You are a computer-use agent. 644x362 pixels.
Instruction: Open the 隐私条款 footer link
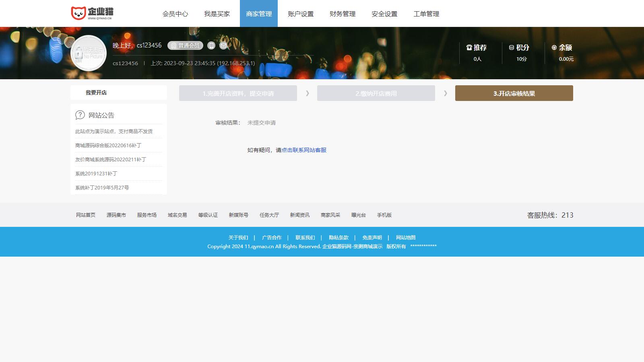[x=339, y=238]
